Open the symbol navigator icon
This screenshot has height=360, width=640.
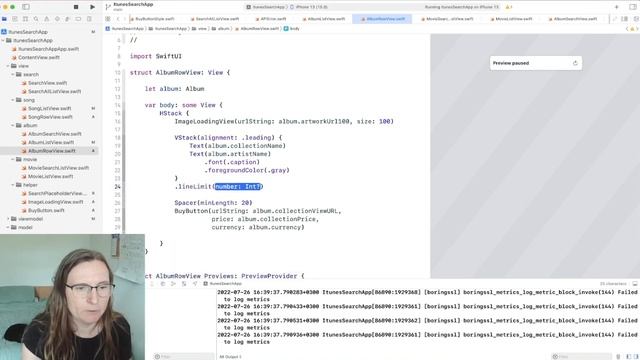tap(25, 19)
